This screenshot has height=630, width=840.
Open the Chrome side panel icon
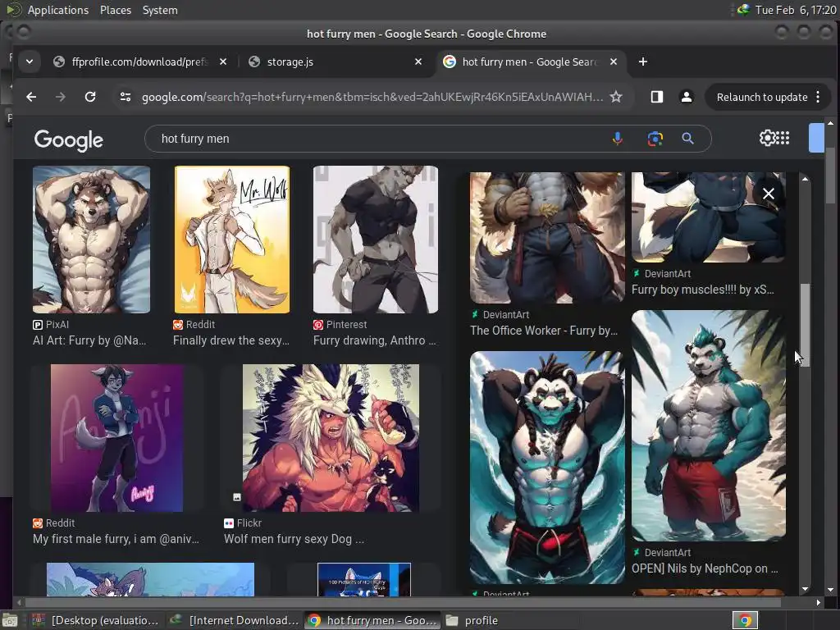pos(657,97)
